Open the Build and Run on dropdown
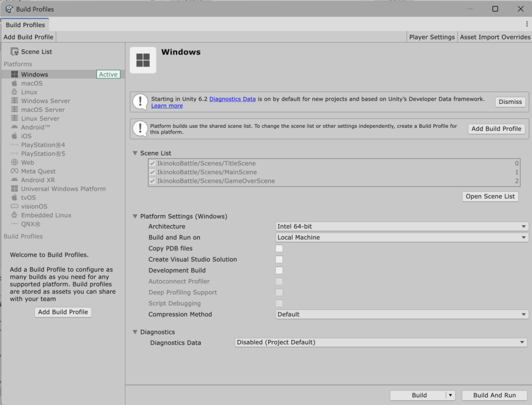This screenshot has width=532, height=405. coord(402,237)
